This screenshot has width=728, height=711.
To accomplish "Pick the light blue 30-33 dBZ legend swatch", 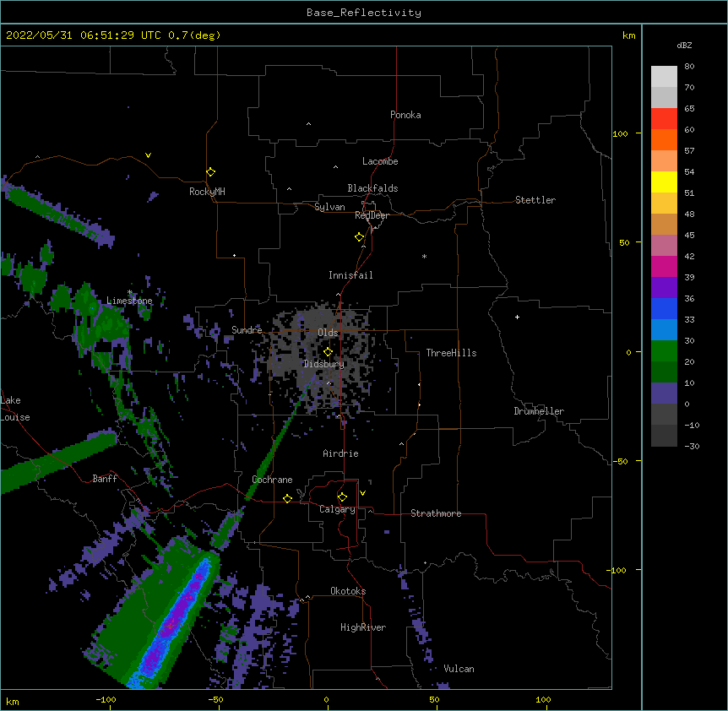I will [664, 330].
